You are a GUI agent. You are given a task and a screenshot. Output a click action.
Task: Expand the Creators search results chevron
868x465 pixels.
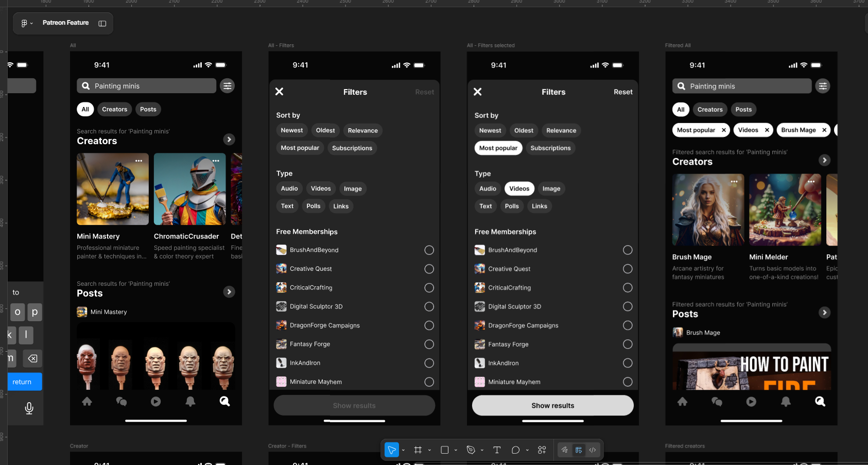point(229,139)
